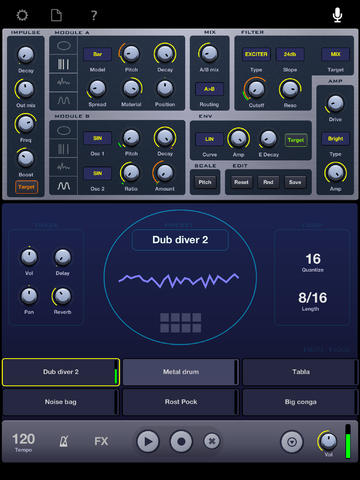360x480 pixels.
Task: Change the loop Length 8/16
Action: pyautogui.click(x=312, y=298)
